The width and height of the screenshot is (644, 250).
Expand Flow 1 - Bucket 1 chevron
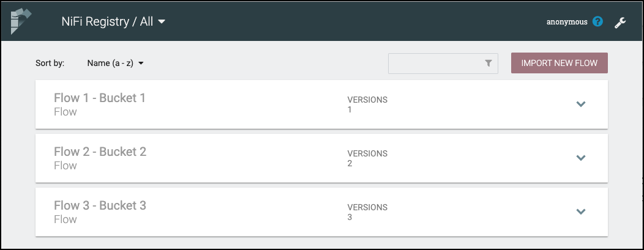click(x=581, y=104)
